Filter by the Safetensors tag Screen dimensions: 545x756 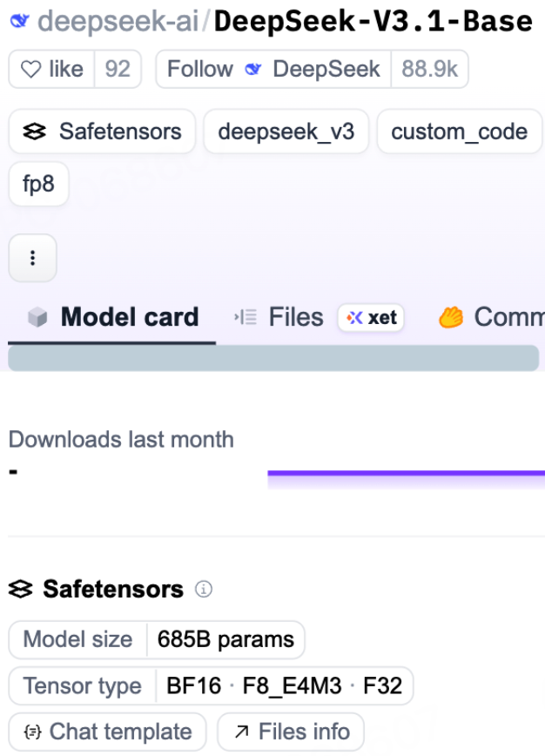[x=103, y=132]
